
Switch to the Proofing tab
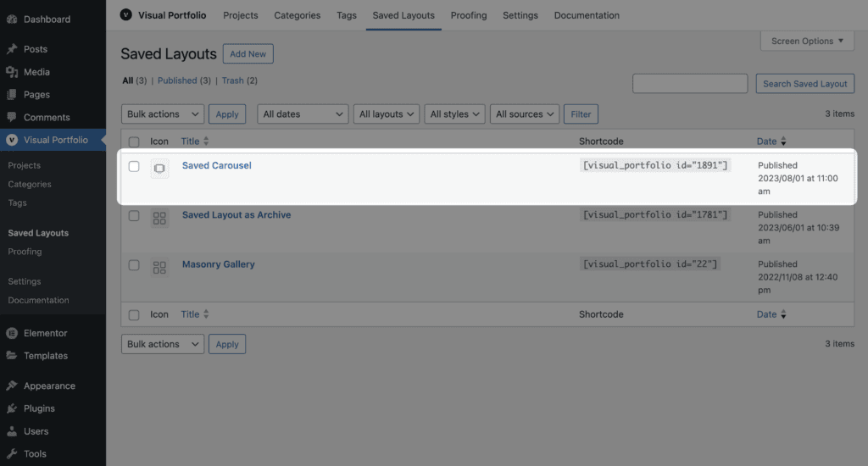[x=469, y=15]
